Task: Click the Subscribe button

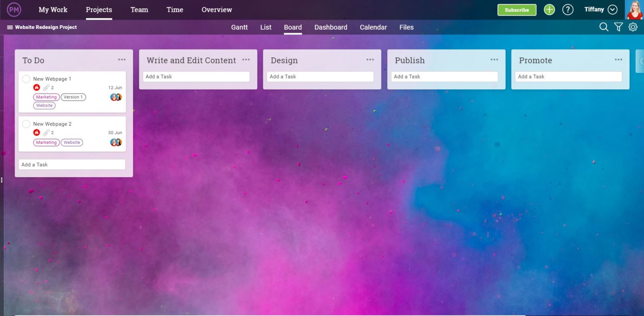Action: pos(517,10)
